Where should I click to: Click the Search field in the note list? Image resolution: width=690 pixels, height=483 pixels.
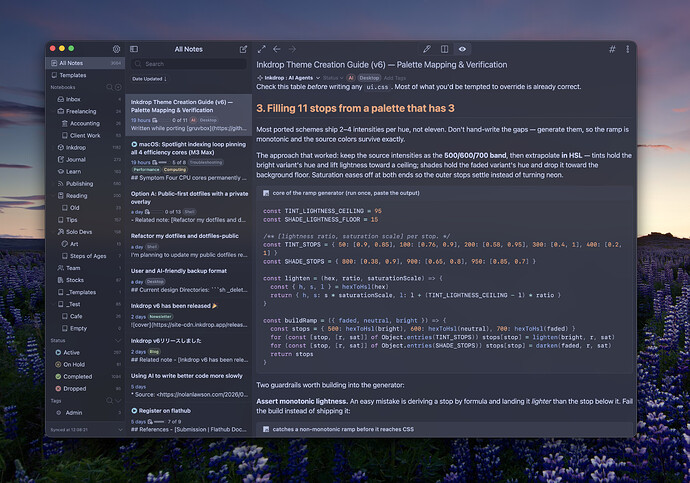189,64
